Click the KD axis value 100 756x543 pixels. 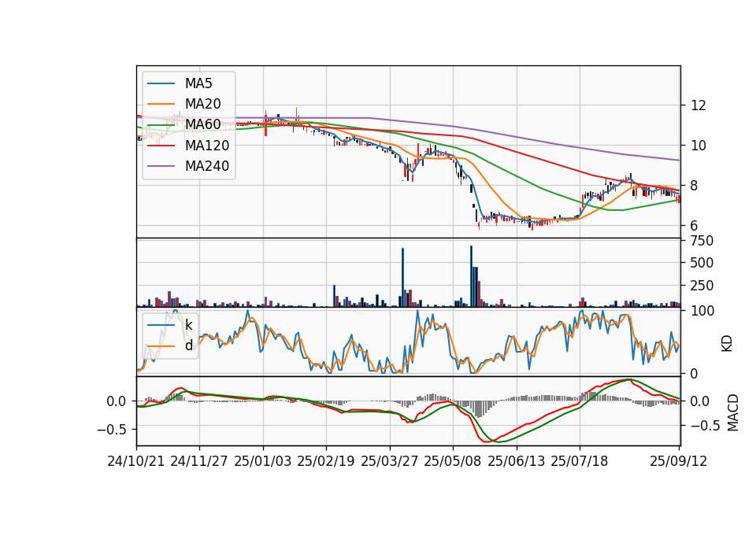[702, 311]
